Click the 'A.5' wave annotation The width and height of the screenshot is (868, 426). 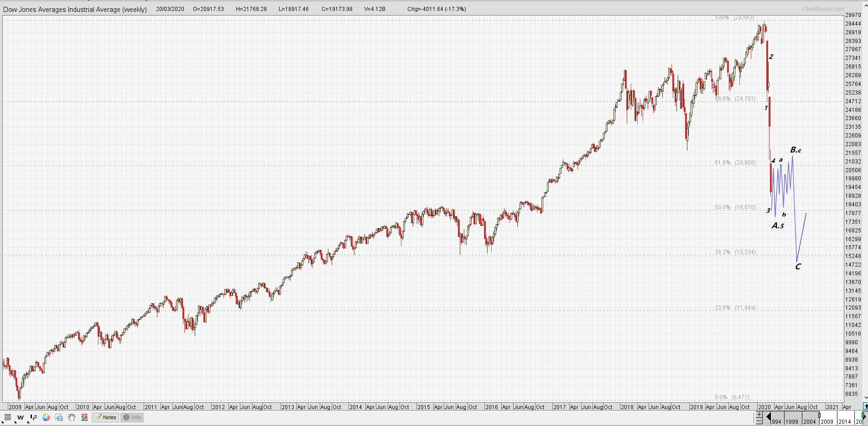tap(778, 226)
